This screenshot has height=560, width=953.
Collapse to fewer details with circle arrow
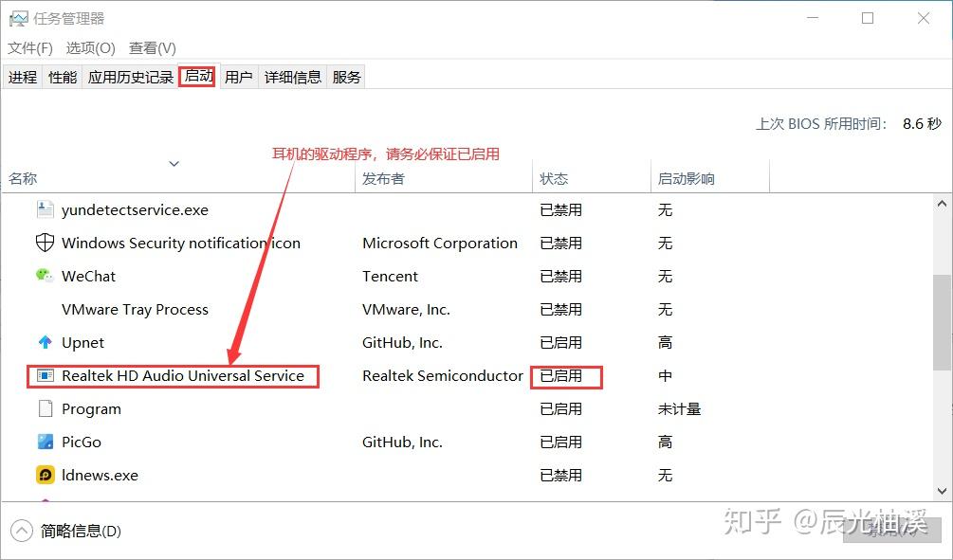[x=21, y=531]
